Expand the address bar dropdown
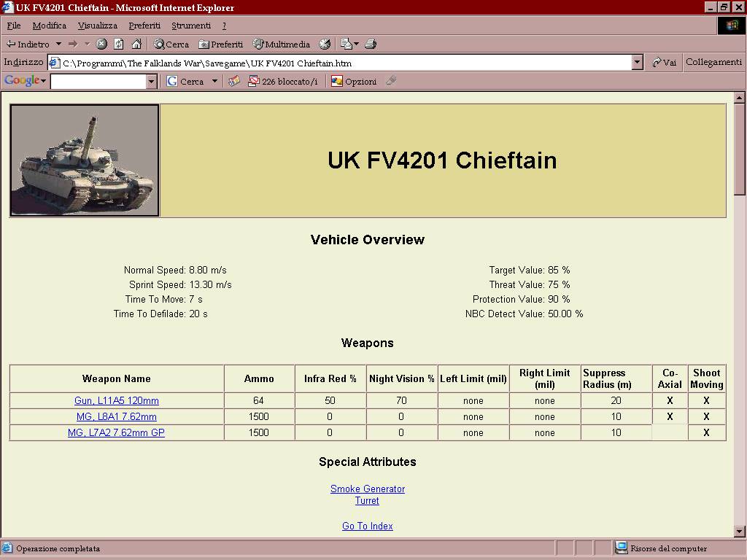The height and width of the screenshot is (560, 747). (638, 63)
